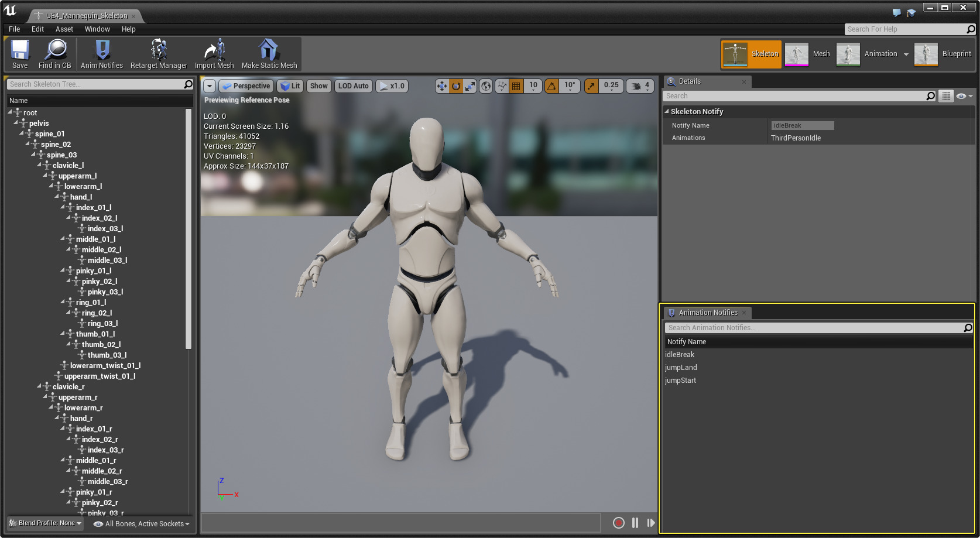
Task: Toggle rotation snap angle icon
Action: click(x=551, y=86)
